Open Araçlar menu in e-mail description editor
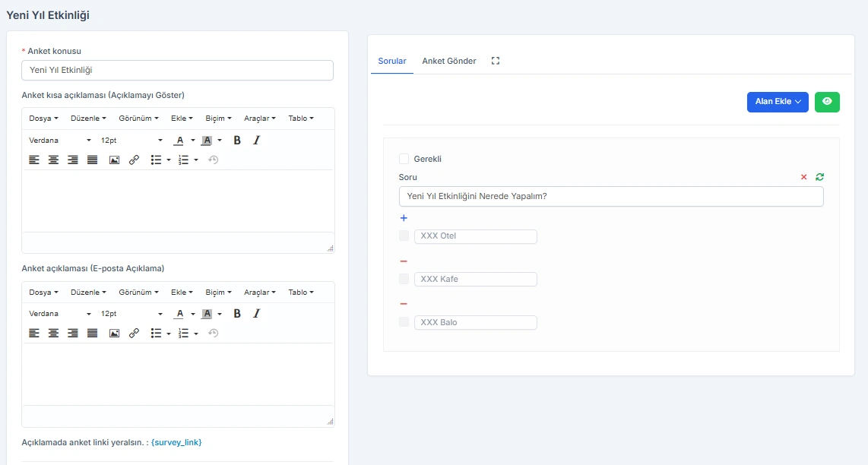This screenshot has width=868, height=465. point(260,293)
